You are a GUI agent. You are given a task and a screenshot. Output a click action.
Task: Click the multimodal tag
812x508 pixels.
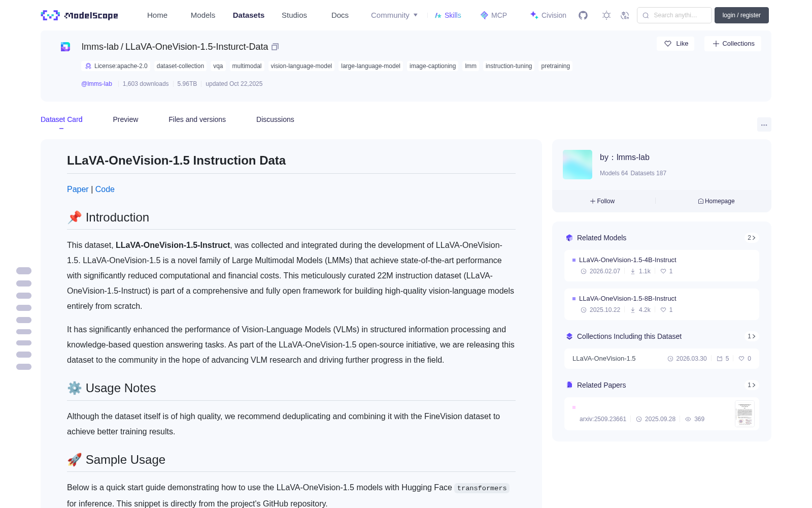(x=247, y=66)
